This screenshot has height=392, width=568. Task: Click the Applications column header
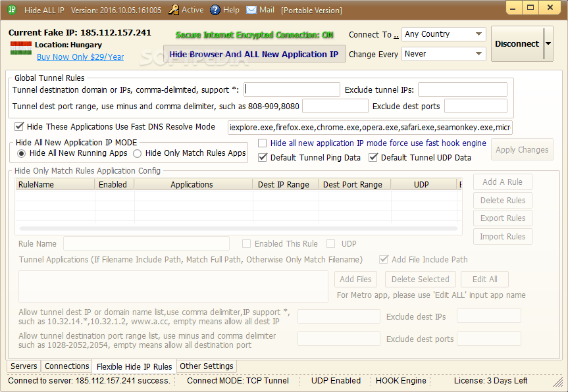(x=193, y=185)
